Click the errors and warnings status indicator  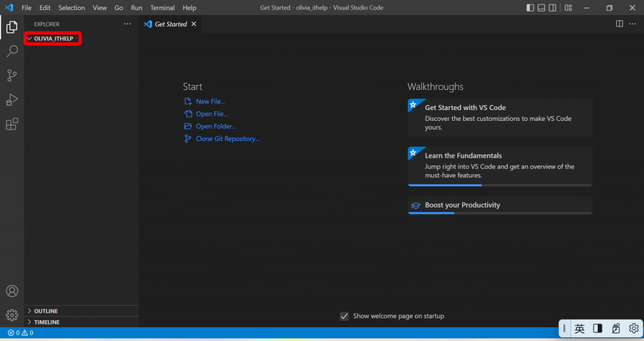21,333
